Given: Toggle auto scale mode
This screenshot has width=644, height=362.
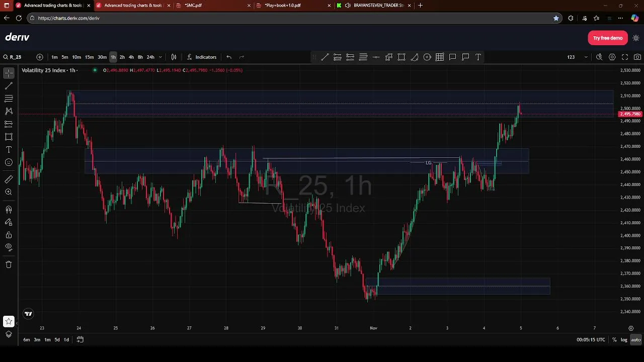Looking at the screenshot, I should point(636,340).
